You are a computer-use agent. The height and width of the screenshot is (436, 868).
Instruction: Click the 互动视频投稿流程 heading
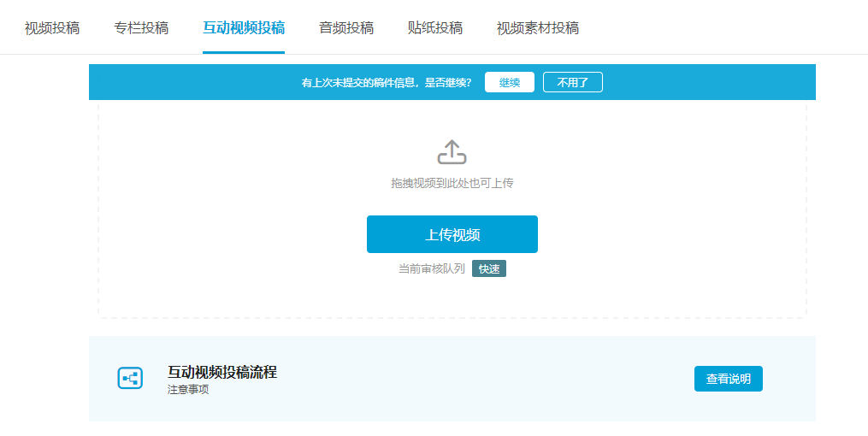pyautogui.click(x=222, y=372)
